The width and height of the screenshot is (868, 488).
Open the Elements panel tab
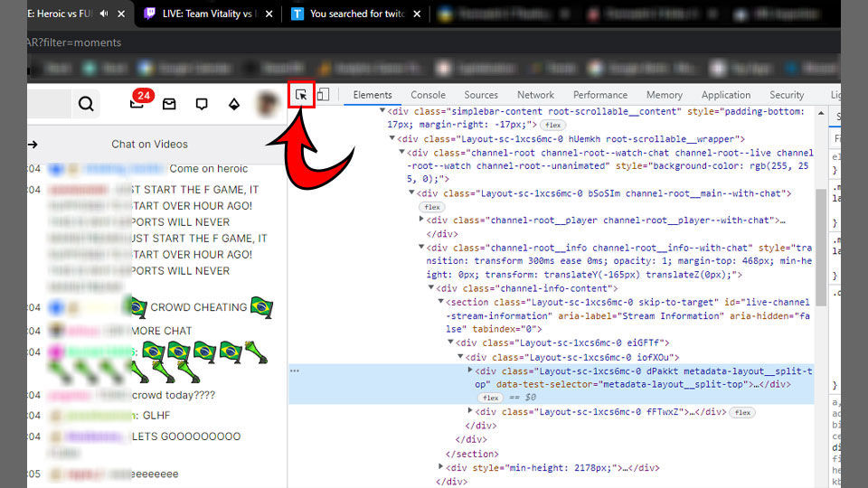click(x=373, y=95)
